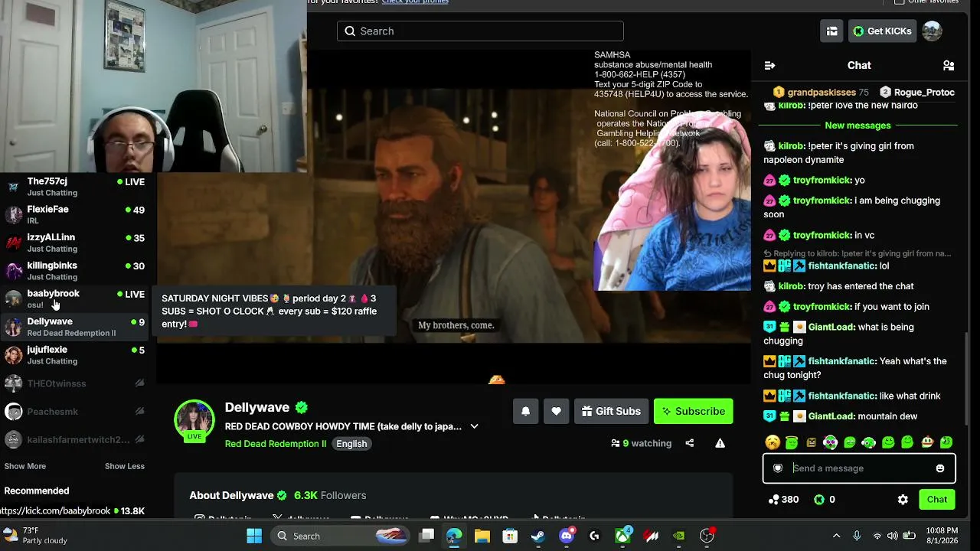The width and height of the screenshot is (980, 551).
Task: Open killingbinks channel in sidebar
Action: [75, 271]
